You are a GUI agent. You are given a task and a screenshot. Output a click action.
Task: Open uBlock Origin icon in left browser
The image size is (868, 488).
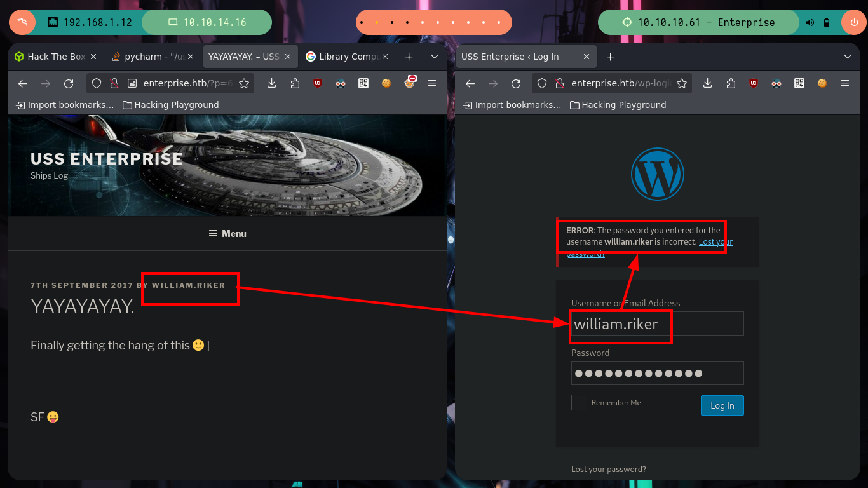click(x=318, y=83)
